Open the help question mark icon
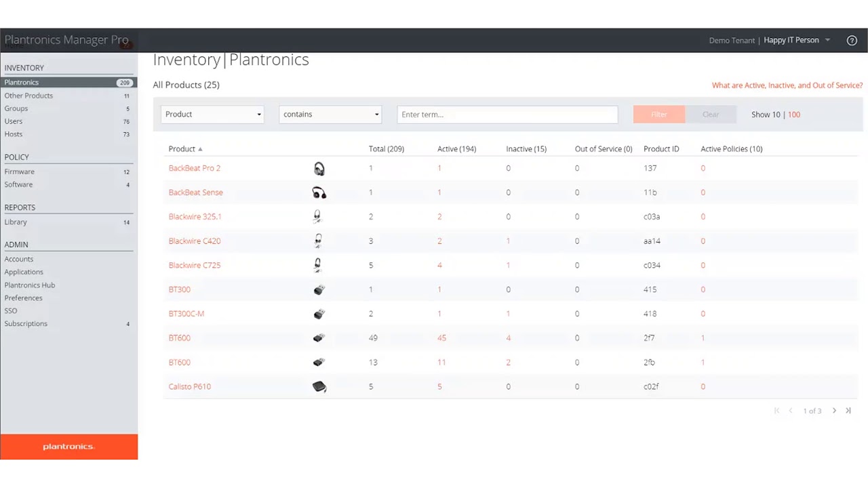The height and width of the screenshot is (488, 868). [852, 41]
